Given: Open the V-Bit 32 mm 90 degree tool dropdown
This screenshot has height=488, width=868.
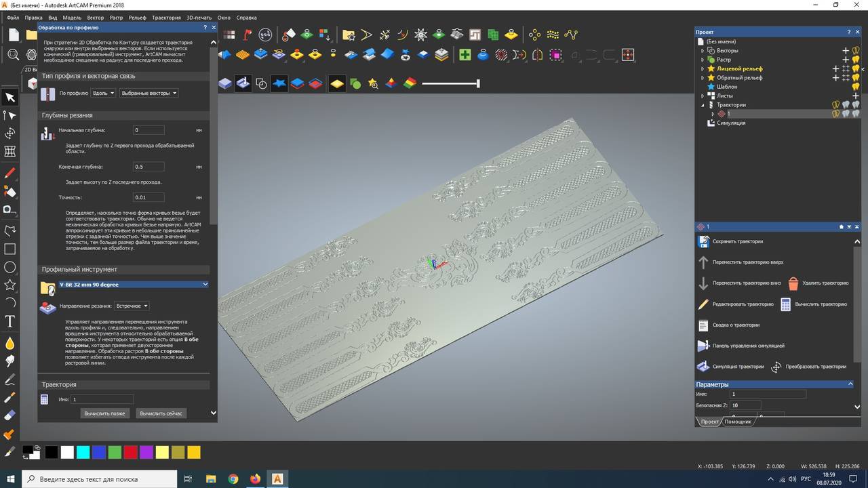Looking at the screenshot, I should [134, 285].
